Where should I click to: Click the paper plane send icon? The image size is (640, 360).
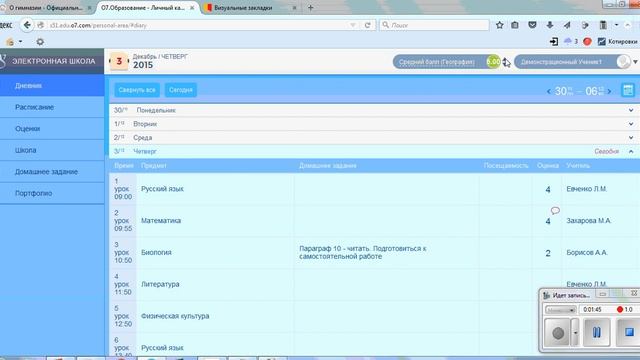point(567,25)
